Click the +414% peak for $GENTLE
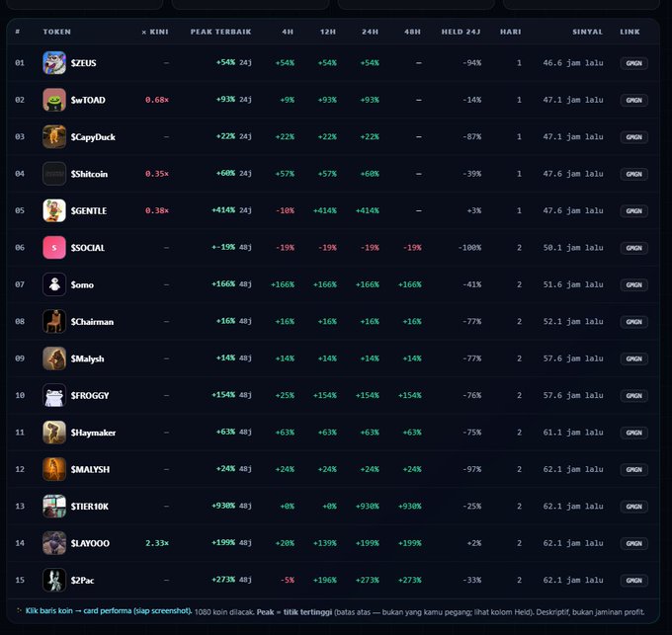Screen dimensions: 672x635 tap(223, 209)
